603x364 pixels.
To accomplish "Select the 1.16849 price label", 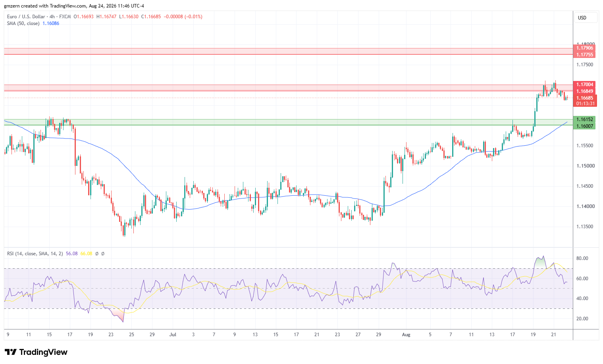I will pyautogui.click(x=585, y=91).
